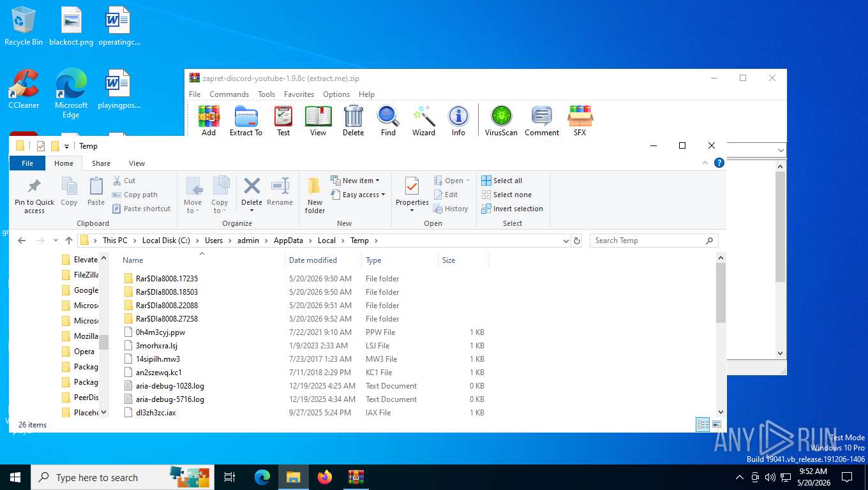Open the recent locations dropdown arrow

56,241
